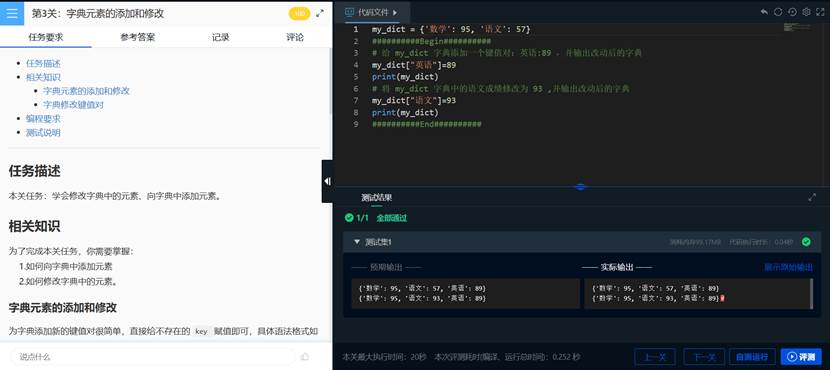Click the 第3关 title text at top

click(x=98, y=14)
